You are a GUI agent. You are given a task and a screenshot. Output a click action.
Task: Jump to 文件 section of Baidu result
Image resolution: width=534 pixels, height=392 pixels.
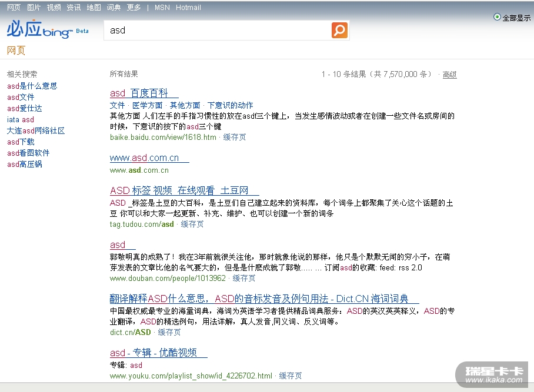(x=117, y=105)
